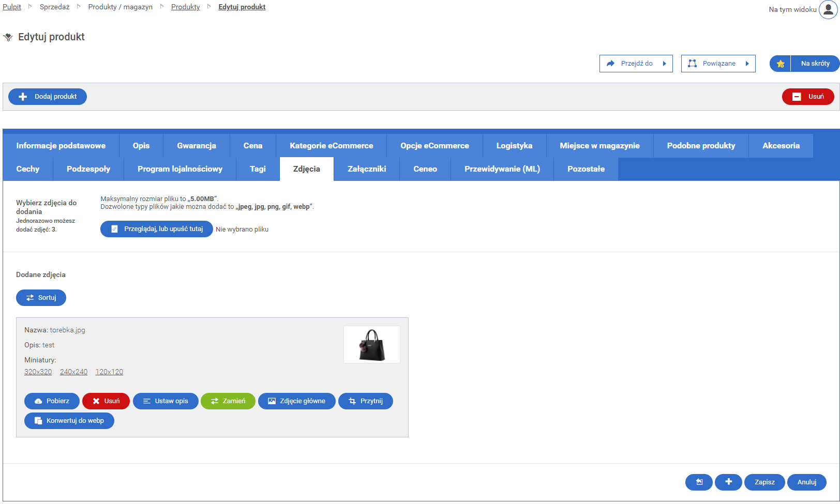
Task: Open the 320x320 thumbnail link
Action: click(38, 372)
